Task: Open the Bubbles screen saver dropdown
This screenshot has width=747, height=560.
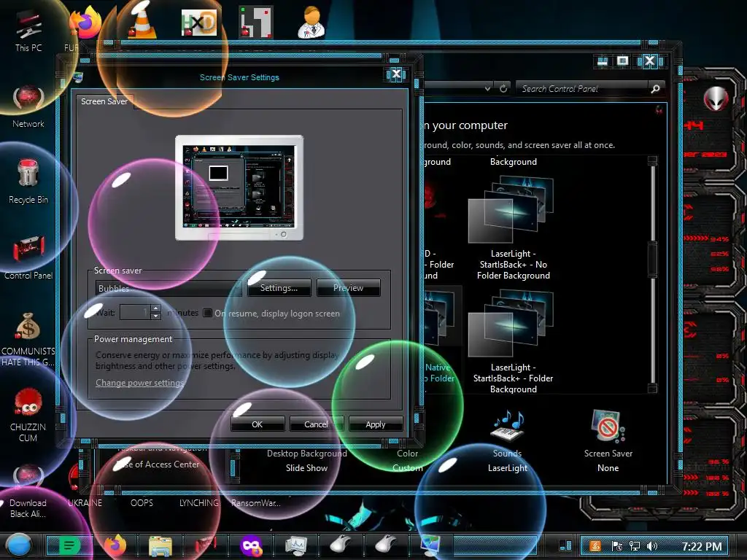Action: [169, 288]
